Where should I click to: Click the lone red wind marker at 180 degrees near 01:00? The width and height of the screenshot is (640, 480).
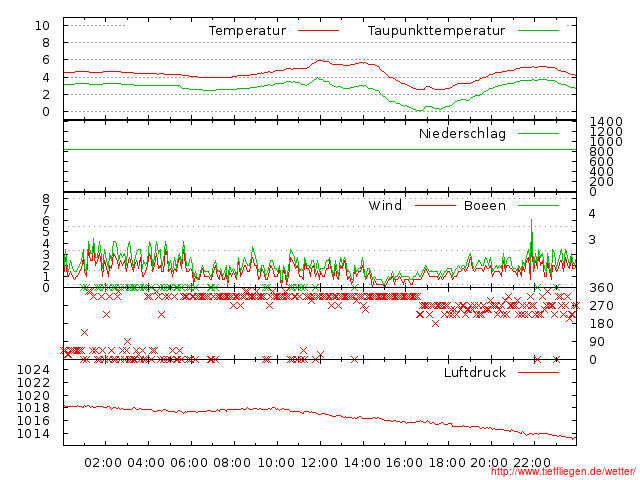point(84,333)
